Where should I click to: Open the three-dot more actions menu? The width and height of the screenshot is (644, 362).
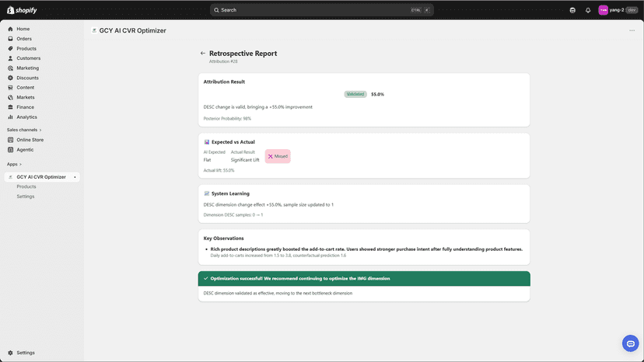pyautogui.click(x=632, y=30)
